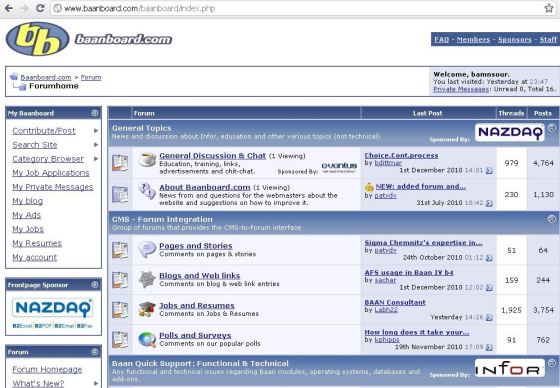This screenshot has width=560, height=388.
Task: Open My Job Applications
Action: pyautogui.click(x=51, y=173)
